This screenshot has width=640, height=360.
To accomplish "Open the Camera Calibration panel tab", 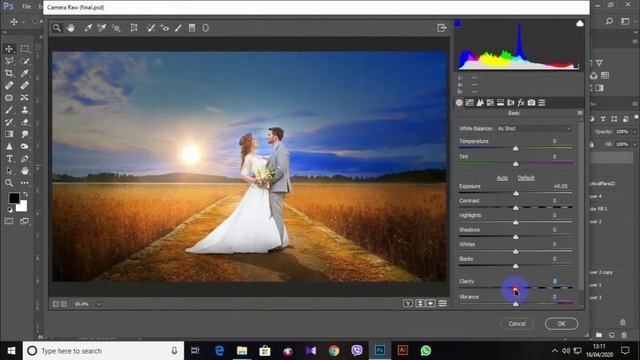I will click(531, 103).
